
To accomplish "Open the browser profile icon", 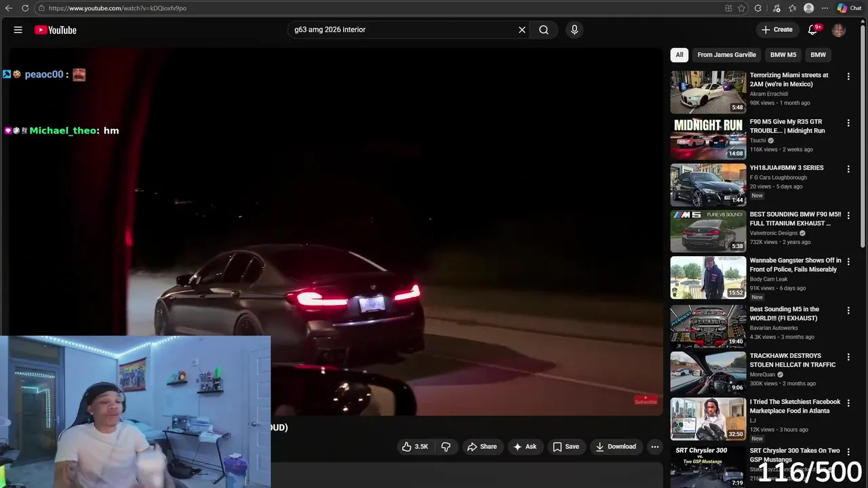I will 808,8.
